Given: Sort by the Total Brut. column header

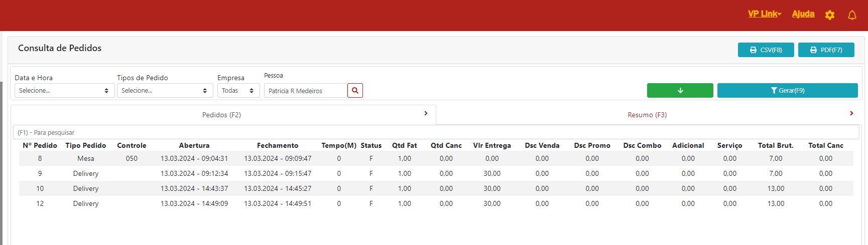Looking at the screenshot, I should point(775,145).
